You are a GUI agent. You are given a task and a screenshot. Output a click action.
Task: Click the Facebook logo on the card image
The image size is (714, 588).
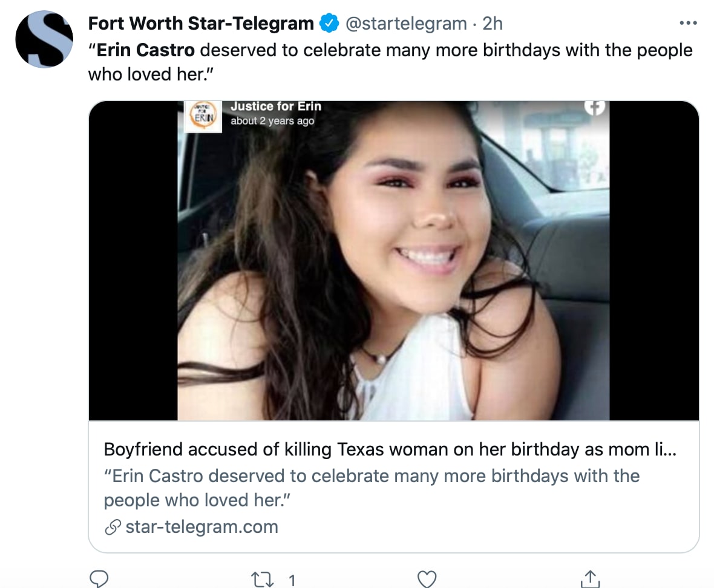point(594,108)
